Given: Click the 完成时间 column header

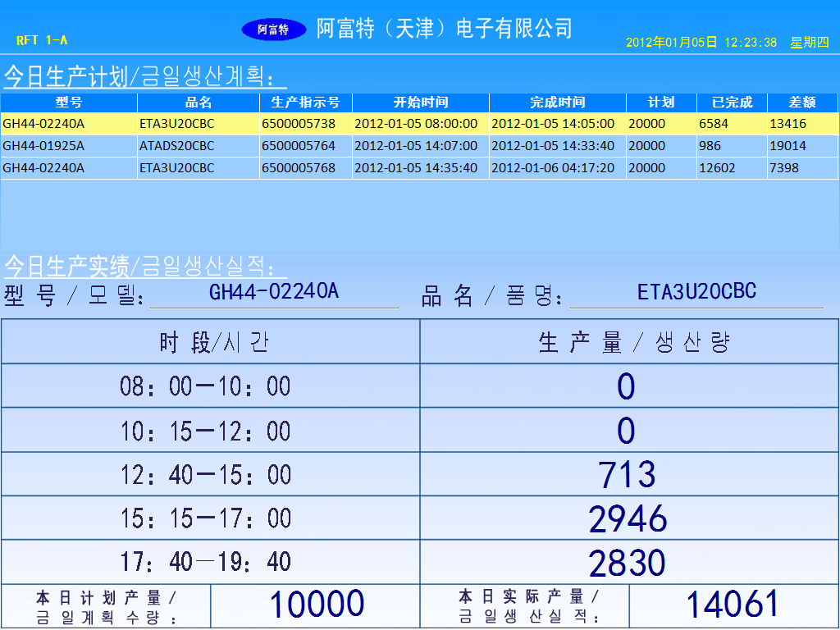Looking at the screenshot, I should [558, 103].
